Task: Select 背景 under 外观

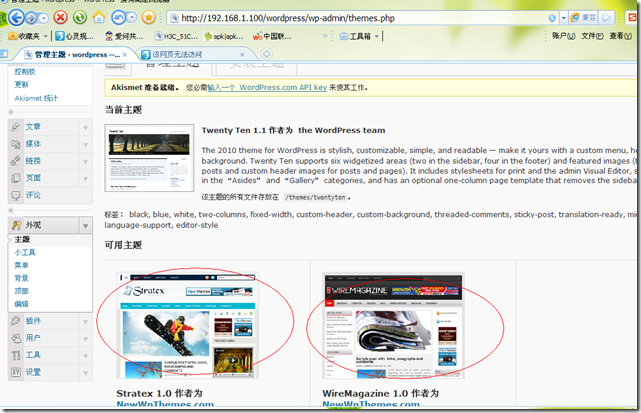Action: coord(22,278)
